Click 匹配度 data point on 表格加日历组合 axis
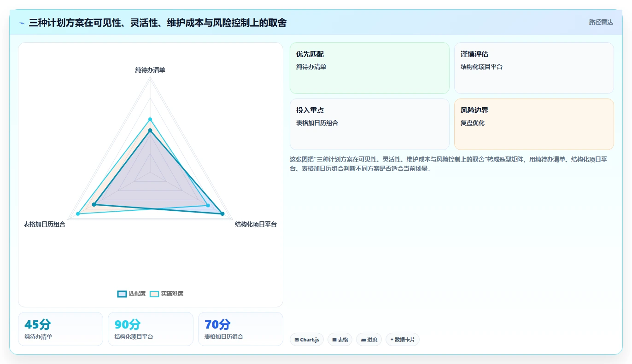This screenshot has height=364, width=632. click(x=94, y=204)
